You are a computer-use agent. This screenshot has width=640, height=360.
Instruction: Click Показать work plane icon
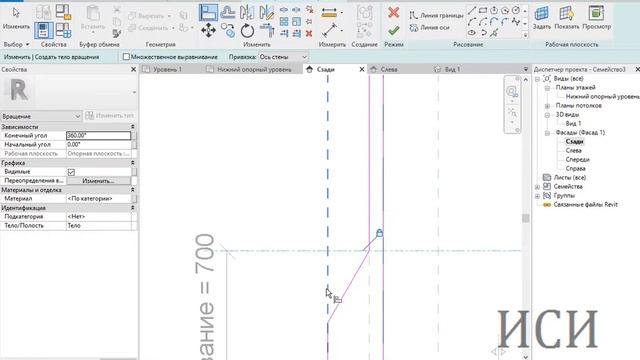click(x=567, y=18)
